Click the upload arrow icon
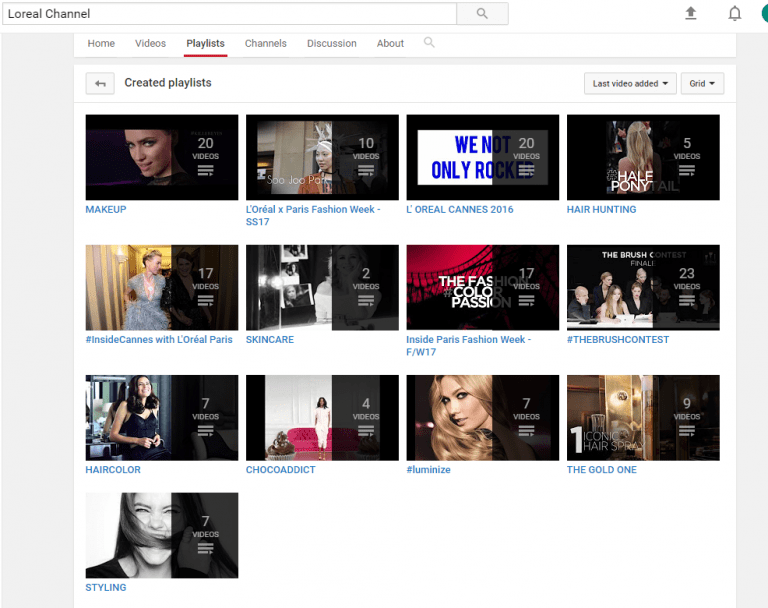Image resolution: width=768 pixels, height=608 pixels. pos(691,13)
